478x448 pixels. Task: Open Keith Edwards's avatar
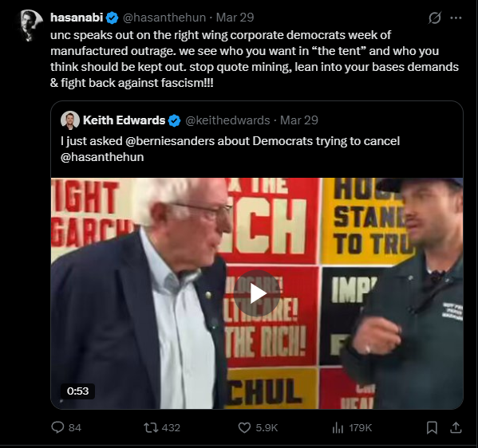(70, 120)
